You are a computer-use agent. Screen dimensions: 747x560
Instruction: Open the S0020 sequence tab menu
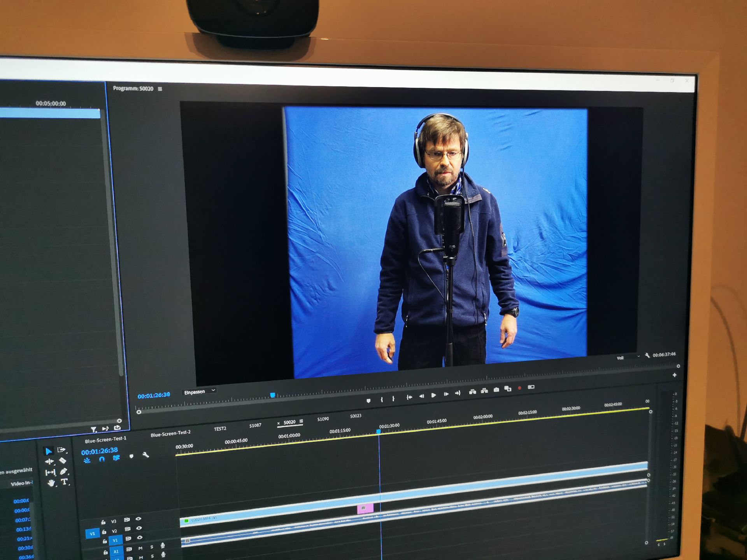[301, 421]
